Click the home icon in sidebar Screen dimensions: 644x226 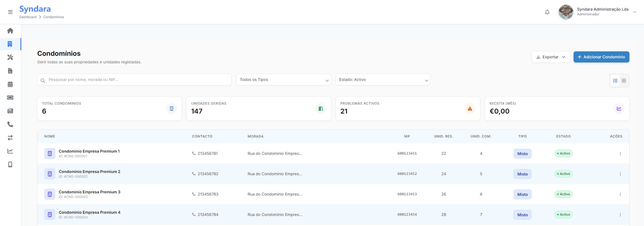pos(10,31)
